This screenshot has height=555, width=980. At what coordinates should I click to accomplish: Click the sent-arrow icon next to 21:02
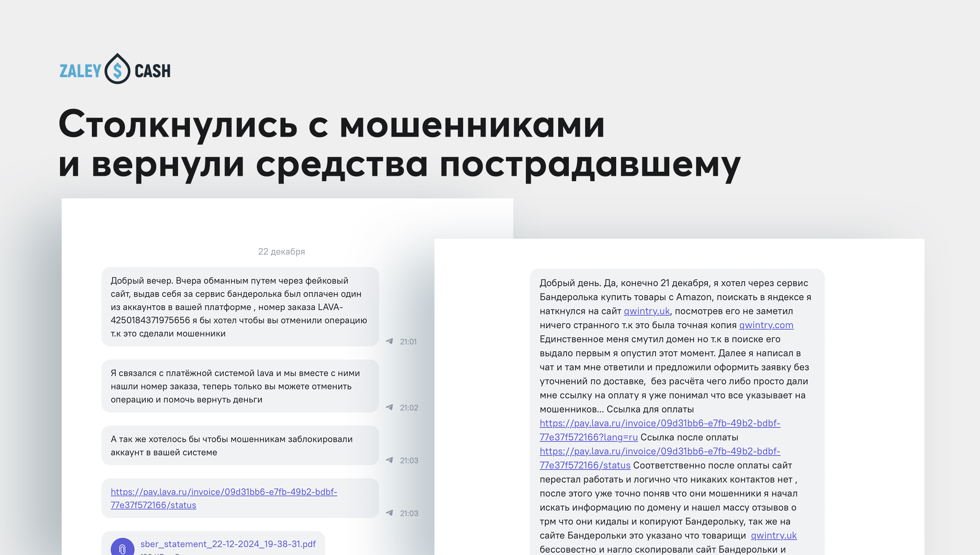pyautogui.click(x=390, y=407)
